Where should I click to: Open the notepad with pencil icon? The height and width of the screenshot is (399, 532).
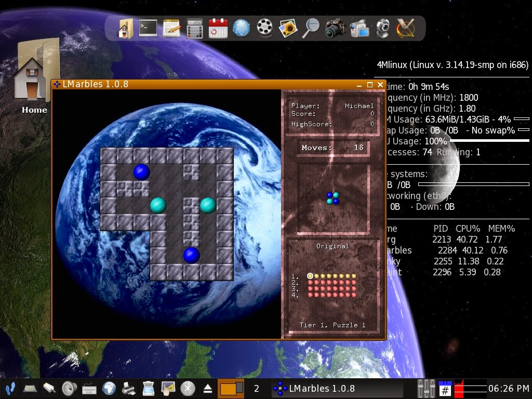(x=171, y=28)
